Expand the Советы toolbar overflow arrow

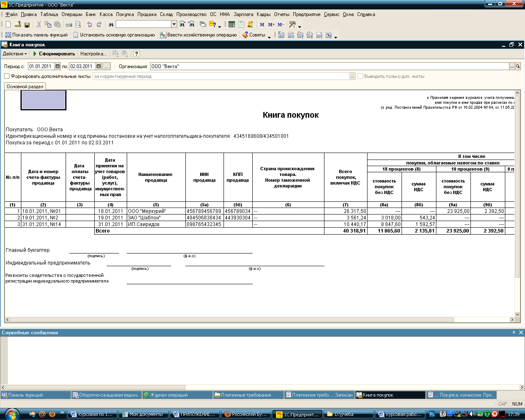tap(269, 37)
